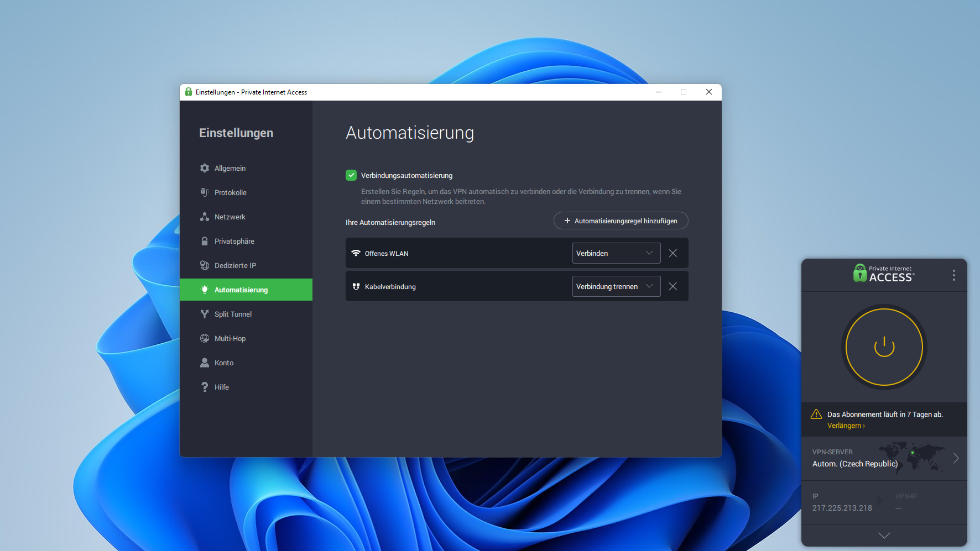Open the Verbinden dropdown for Offenes WLAN

(616, 253)
